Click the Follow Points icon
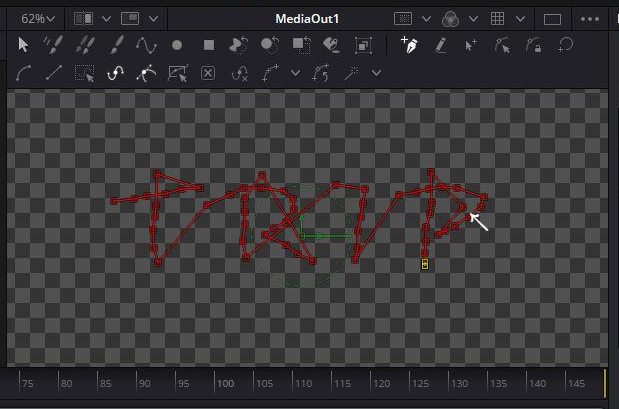Image resolution: width=619 pixels, height=409 pixels. [x=321, y=73]
